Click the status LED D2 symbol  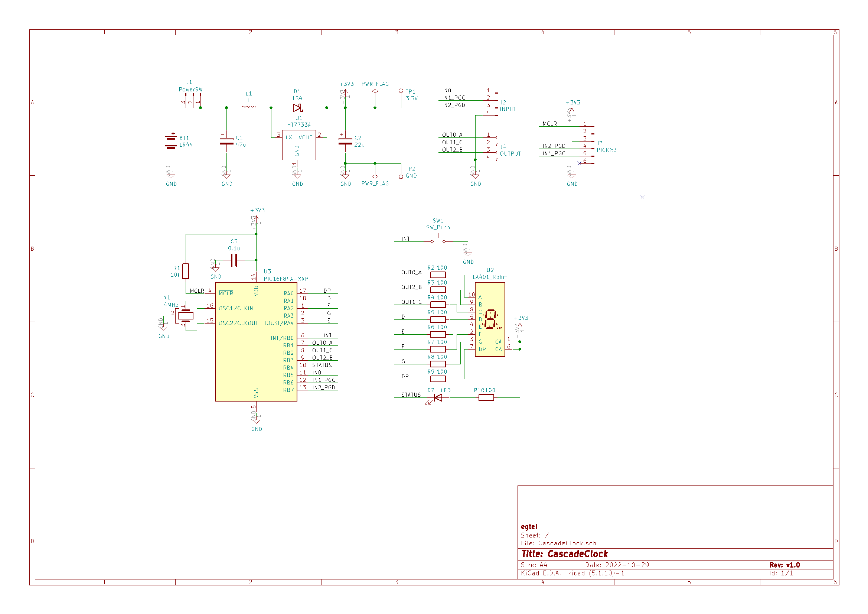[438, 397]
